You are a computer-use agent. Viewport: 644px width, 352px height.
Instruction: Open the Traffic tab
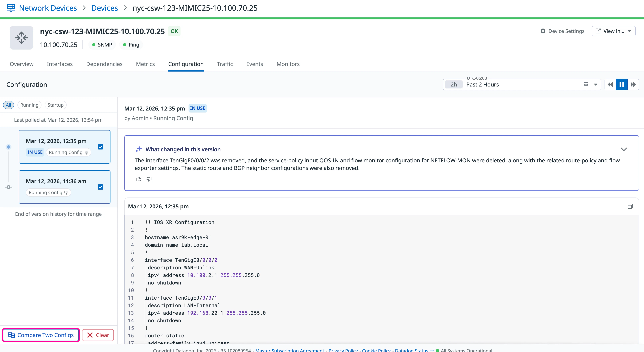225,64
